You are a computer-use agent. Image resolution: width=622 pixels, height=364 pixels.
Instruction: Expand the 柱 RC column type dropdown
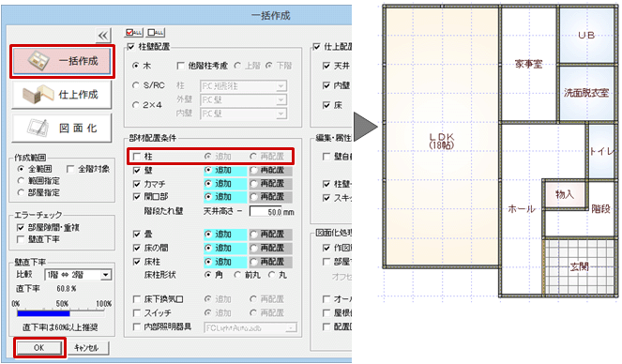[x=244, y=86]
